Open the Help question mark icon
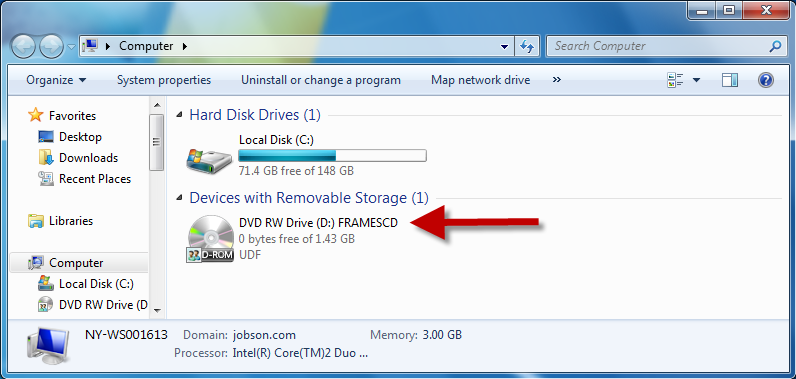796x379 pixels. pyautogui.click(x=766, y=80)
